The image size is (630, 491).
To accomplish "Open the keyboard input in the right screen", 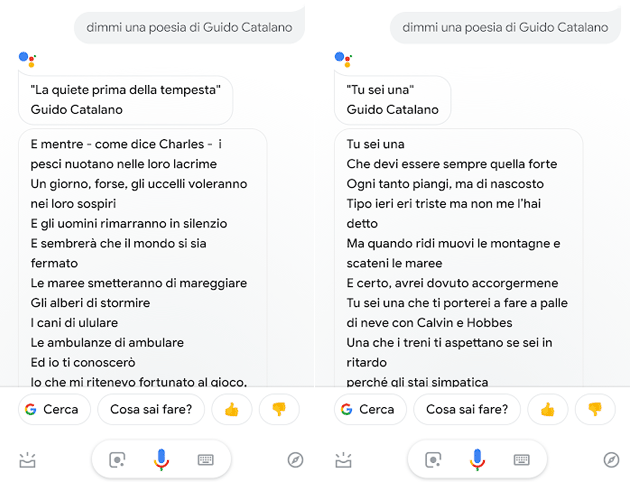I will click(521, 460).
